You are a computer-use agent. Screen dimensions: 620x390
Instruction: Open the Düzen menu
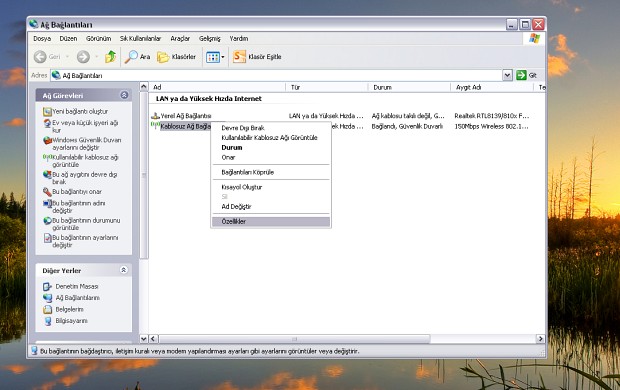tap(68, 38)
